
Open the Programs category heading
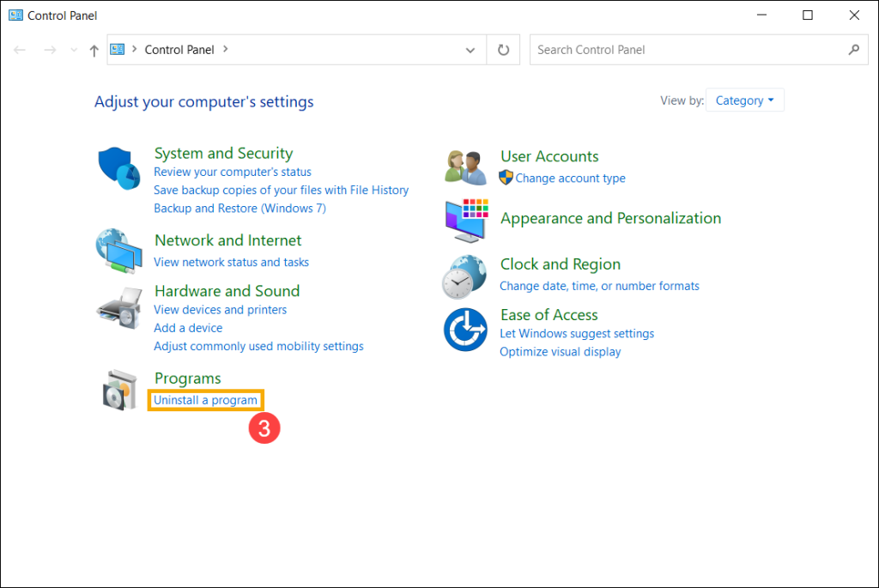pyautogui.click(x=188, y=379)
